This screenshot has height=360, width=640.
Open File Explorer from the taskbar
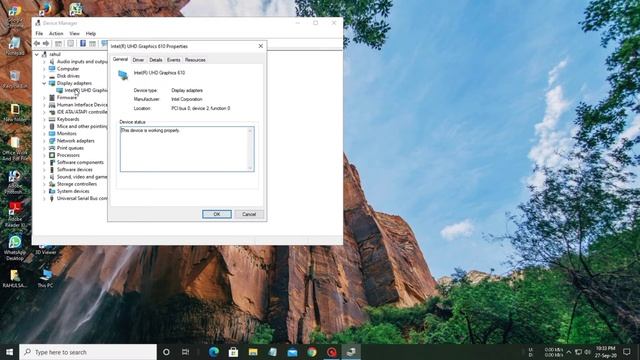pyautogui.click(x=253, y=352)
